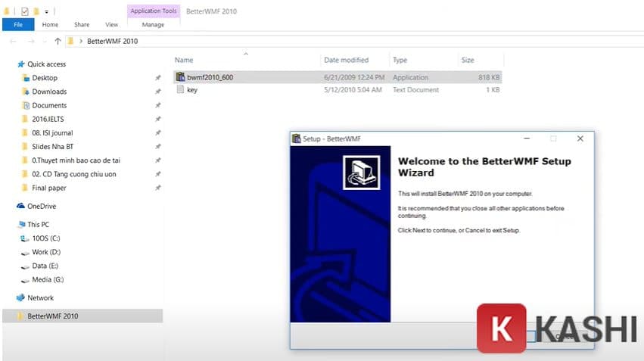Image resolution: width=644 pixels, height=361 pixels.
Task: Click the 10OS (C:) drive icon
Action: (x=26, y=238)
